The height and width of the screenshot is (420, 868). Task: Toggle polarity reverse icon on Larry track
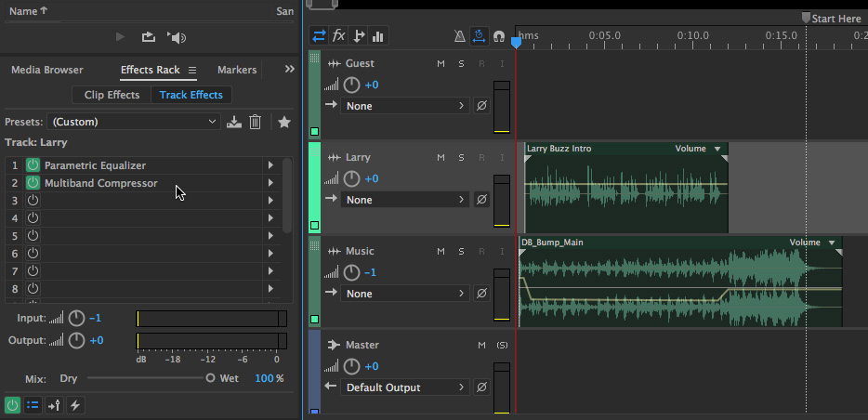tap(481, 199)
